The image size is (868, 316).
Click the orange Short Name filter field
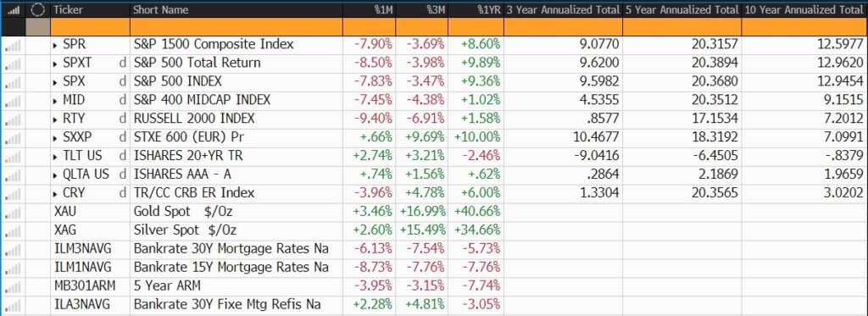tap(236, 26)
